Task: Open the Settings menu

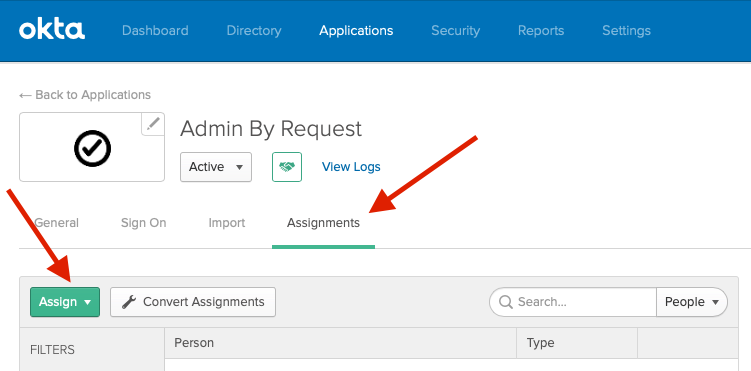Action: [x=626, y=31]
